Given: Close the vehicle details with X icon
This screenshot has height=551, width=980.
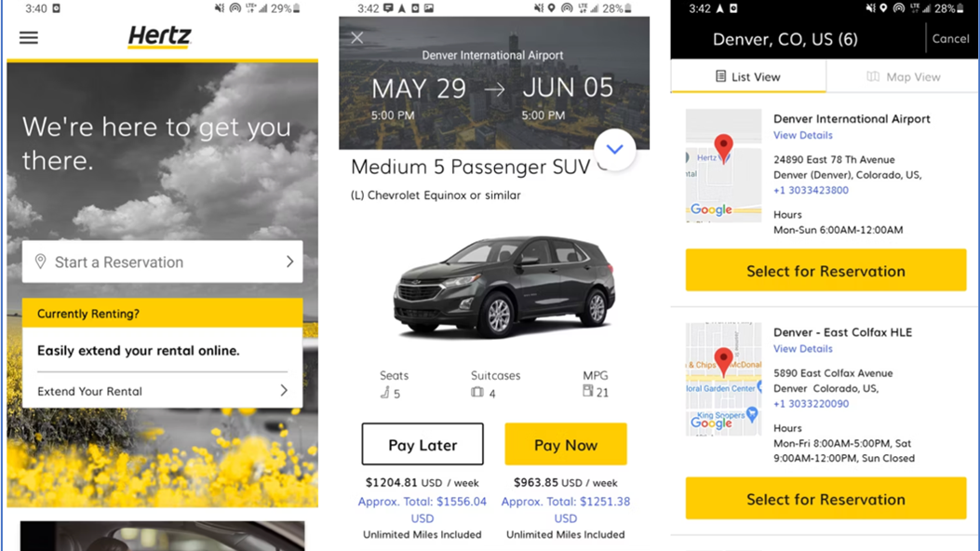Looking at the screenshot, I should pyautogui.click(x=356, y=37).
